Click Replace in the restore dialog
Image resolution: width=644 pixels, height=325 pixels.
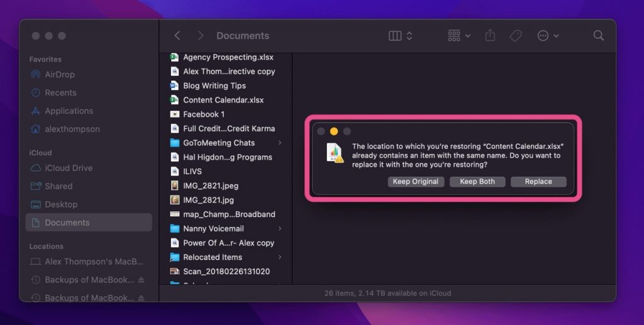click(x=538, y=182)
